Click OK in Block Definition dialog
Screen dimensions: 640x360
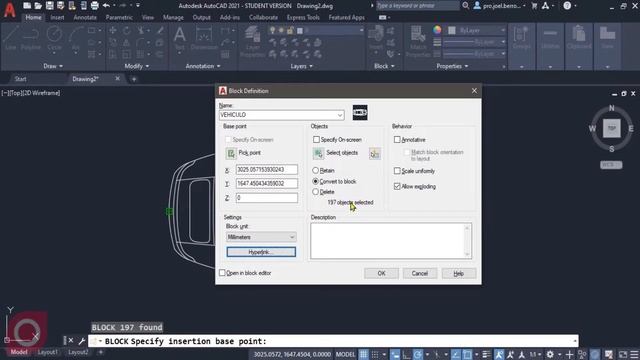[381, 273]
